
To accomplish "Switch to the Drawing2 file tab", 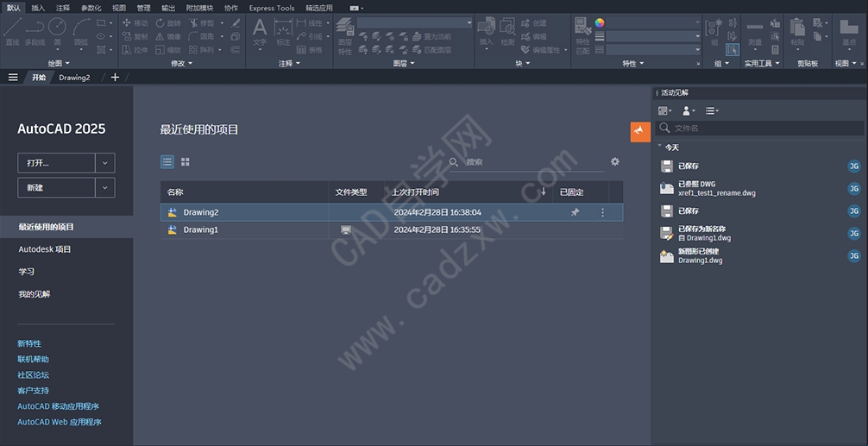I will (75, 78).
